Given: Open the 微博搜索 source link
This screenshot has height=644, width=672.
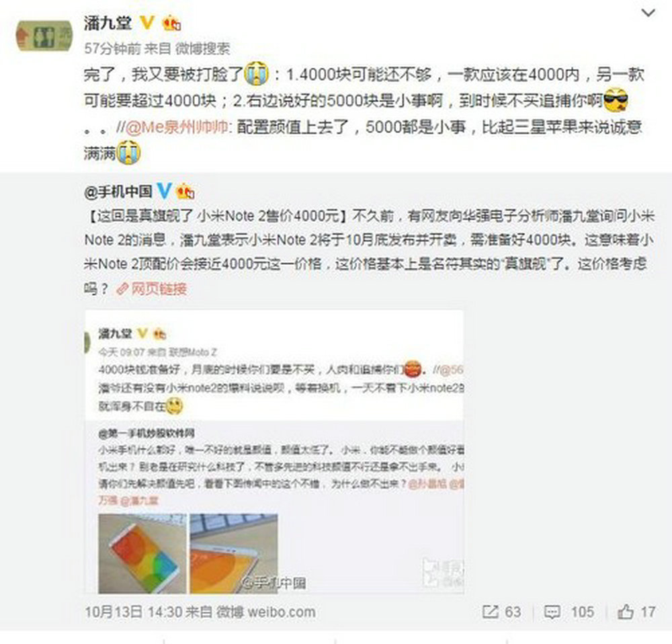Looking at the screenshot, I should pyautogui.click(x=202, y=48).
